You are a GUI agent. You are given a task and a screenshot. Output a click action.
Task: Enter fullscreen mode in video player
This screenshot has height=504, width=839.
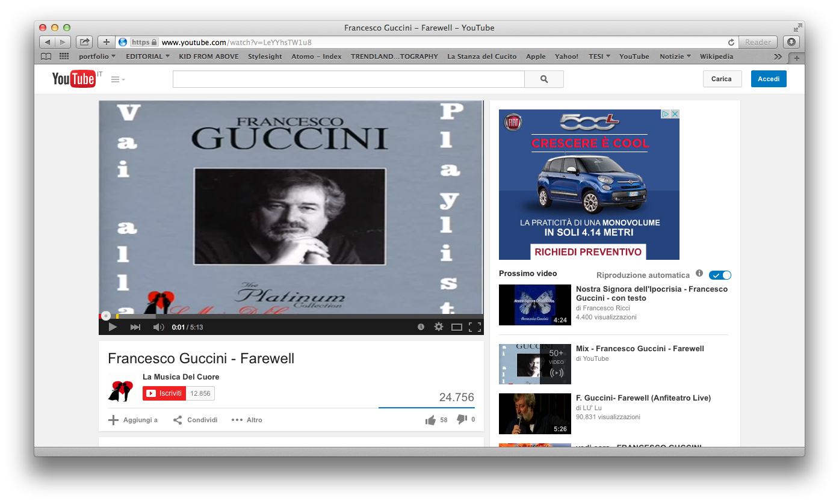[475, 327]
